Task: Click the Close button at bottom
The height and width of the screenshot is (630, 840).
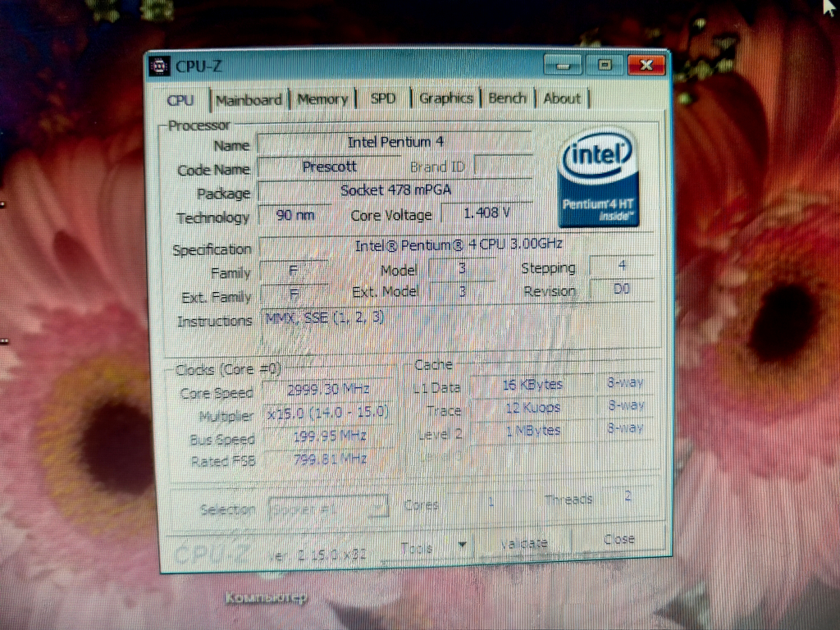Action: [619, 538]
